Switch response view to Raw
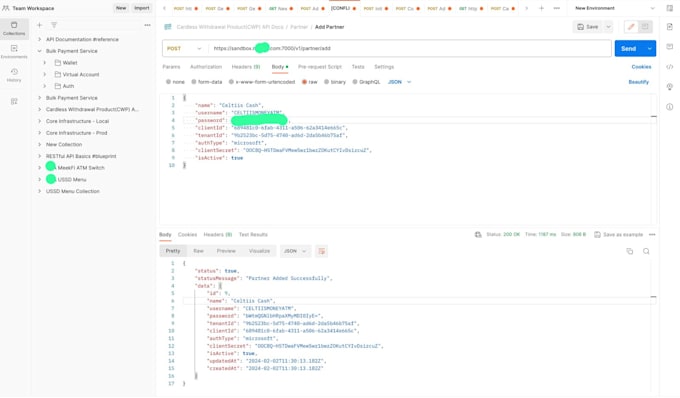The image size is (680, 398). (x=198, y=251)
